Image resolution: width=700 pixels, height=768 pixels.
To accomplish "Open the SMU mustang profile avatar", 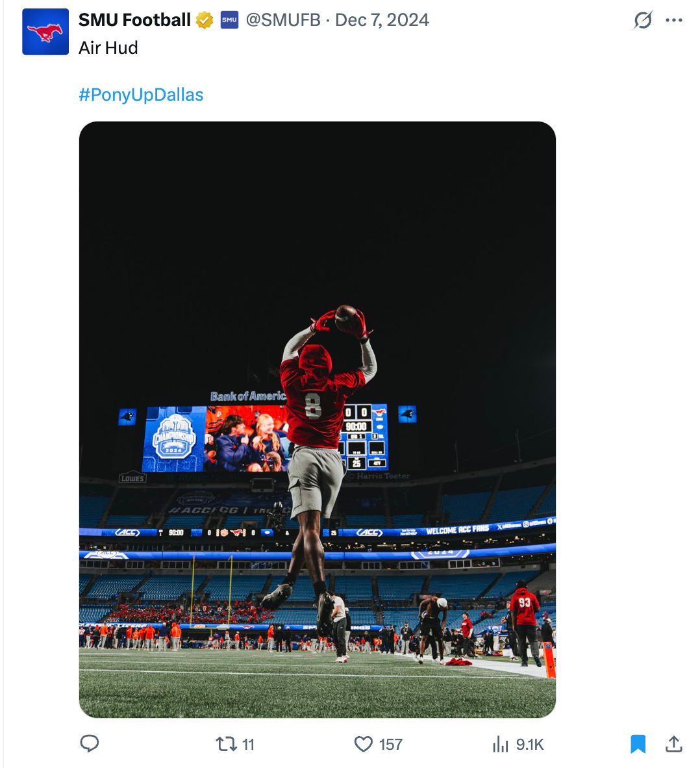I will [45, 32].
